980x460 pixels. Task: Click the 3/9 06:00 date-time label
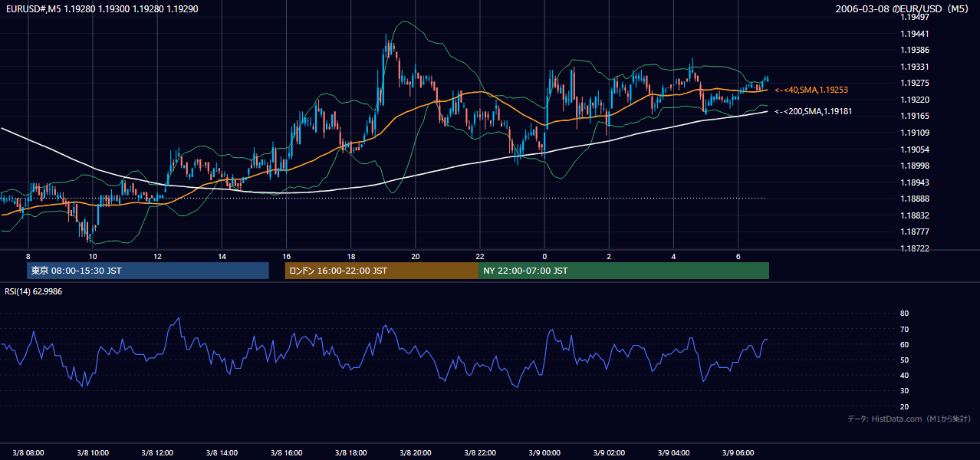[738, 452]
